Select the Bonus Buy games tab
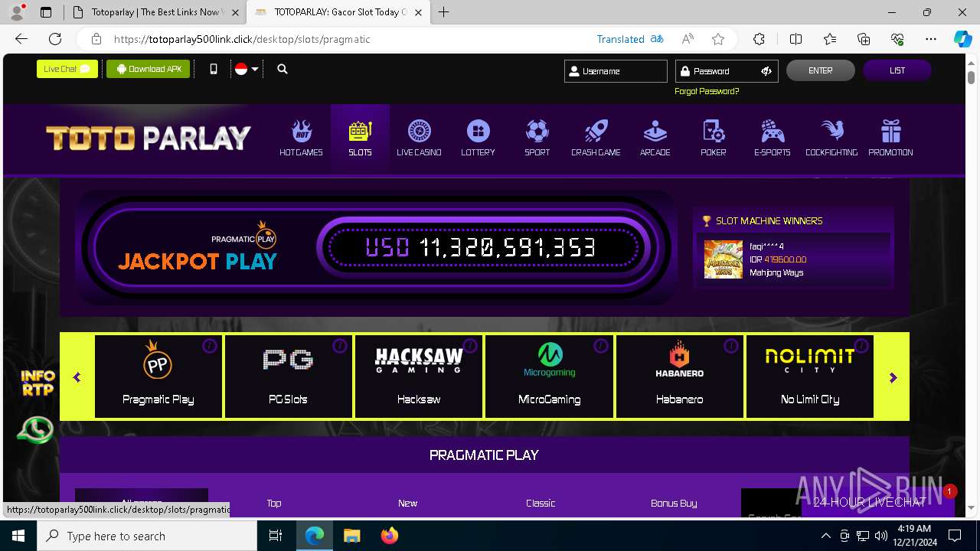 coord(674,503)
